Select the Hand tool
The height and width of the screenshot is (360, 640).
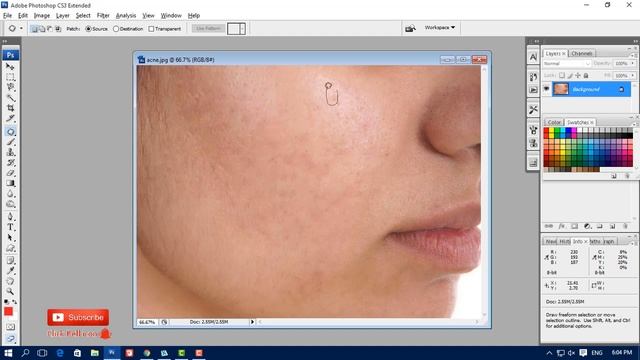coord(10,281)
